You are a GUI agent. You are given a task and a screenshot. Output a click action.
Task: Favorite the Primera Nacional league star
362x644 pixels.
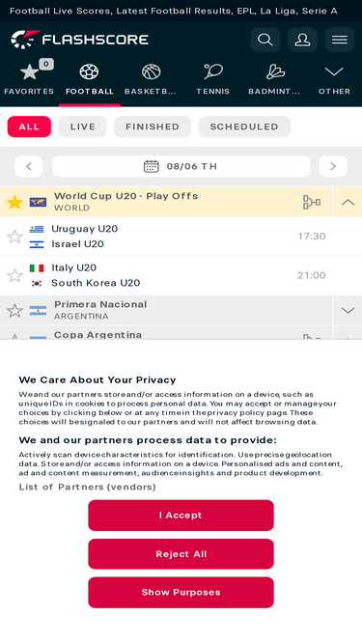tap(14, 311)
